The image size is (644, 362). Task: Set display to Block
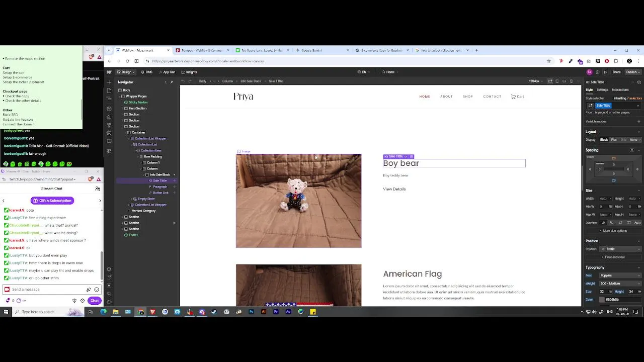(604, 140)
